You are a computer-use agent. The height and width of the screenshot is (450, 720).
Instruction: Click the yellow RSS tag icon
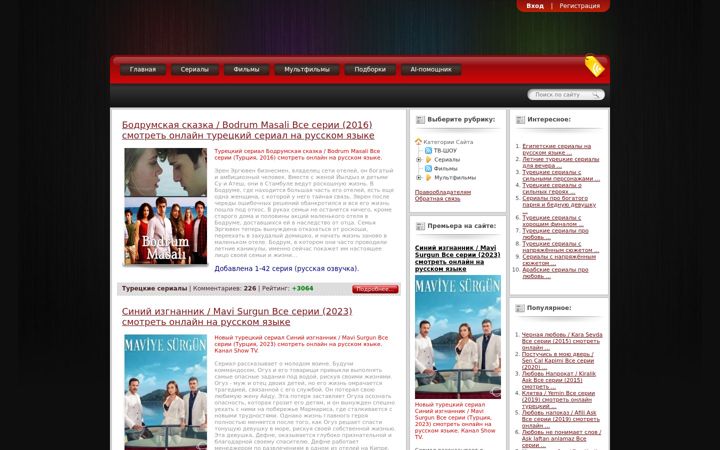coord(595,66)
